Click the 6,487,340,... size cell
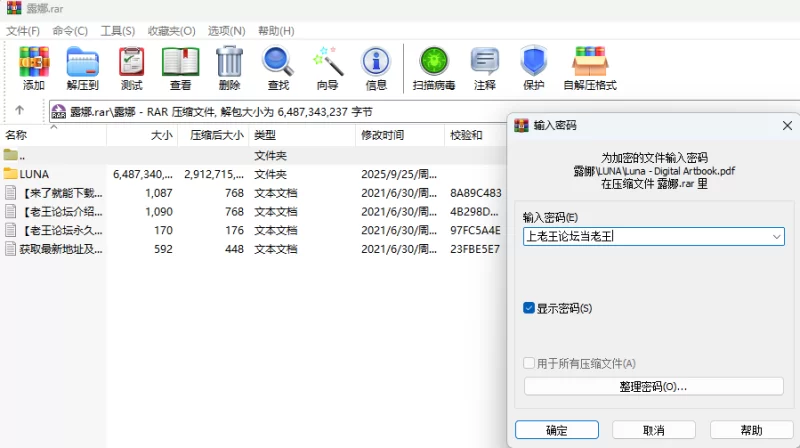The image size is (800, 448). click(143, 175)
